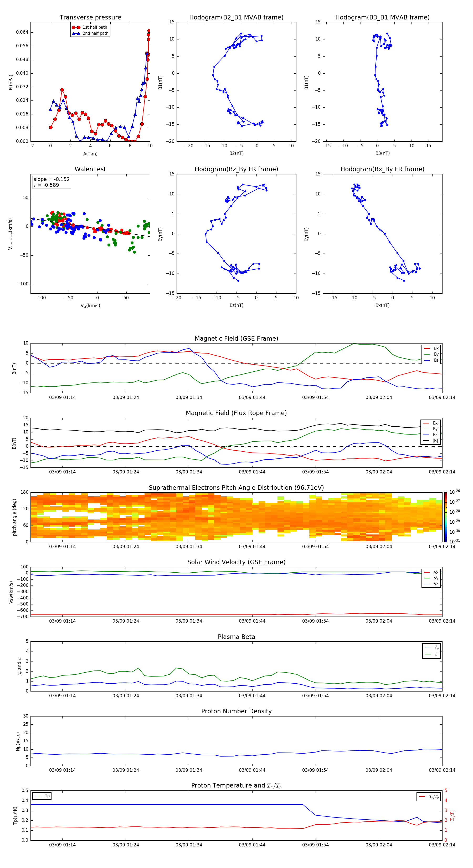Click the Np(#/cc) y-axis label
The image size is (473, 868).
[x=18, y=741]
